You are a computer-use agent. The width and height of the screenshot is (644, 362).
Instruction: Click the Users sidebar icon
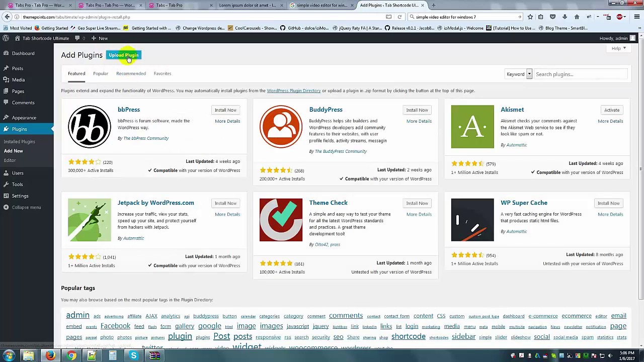[6, 173]
